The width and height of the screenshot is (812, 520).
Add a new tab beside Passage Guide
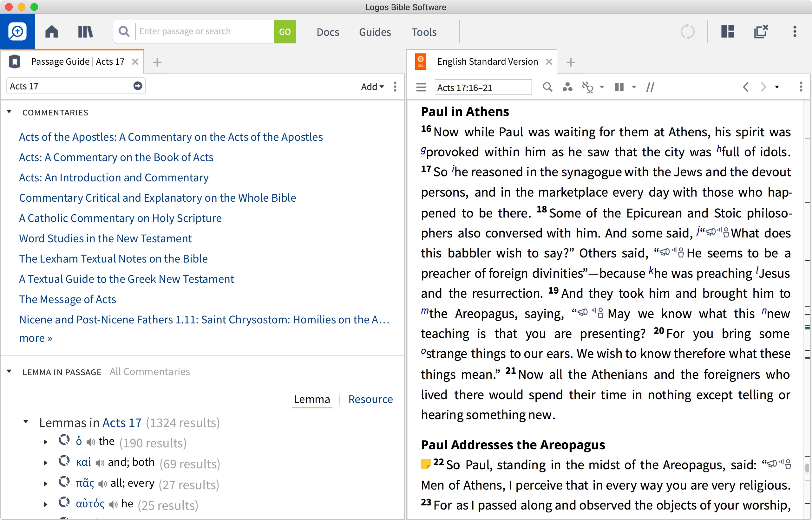click(157, 62)
